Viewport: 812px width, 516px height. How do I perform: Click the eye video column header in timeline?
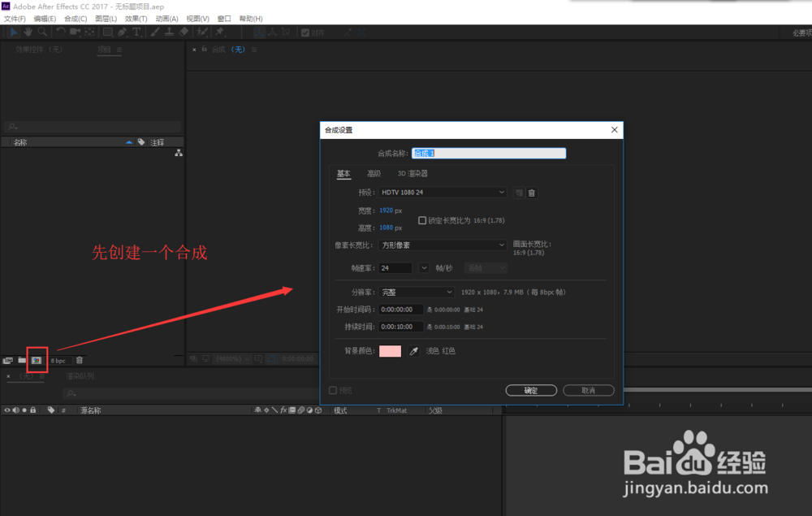pos(6,410)
